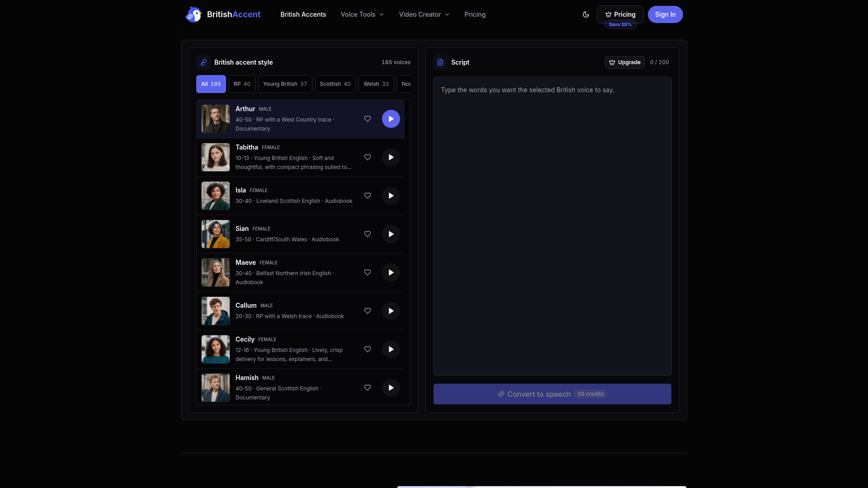868x488 pixels.
Task: Select Tabitha's portrait thumbnail
Action: point(216,157)
